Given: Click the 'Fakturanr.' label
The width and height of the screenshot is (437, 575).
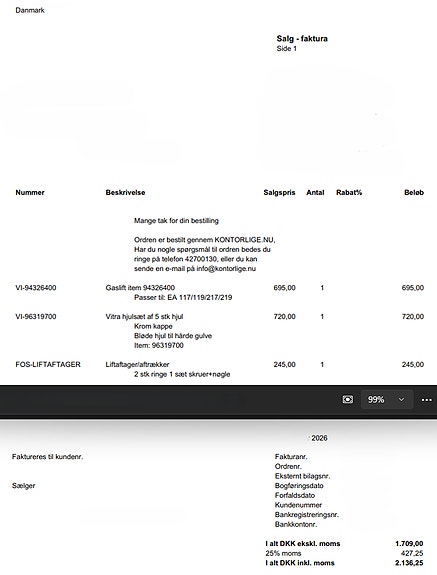Looking at the screenshot, I should (x=291, y=457).
